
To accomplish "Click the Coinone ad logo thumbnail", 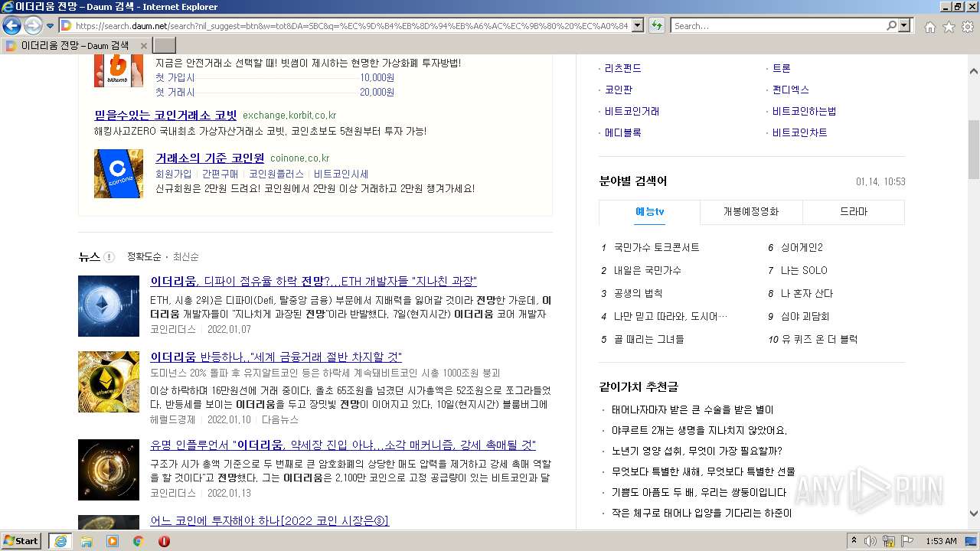I will (x=119, y=174).
